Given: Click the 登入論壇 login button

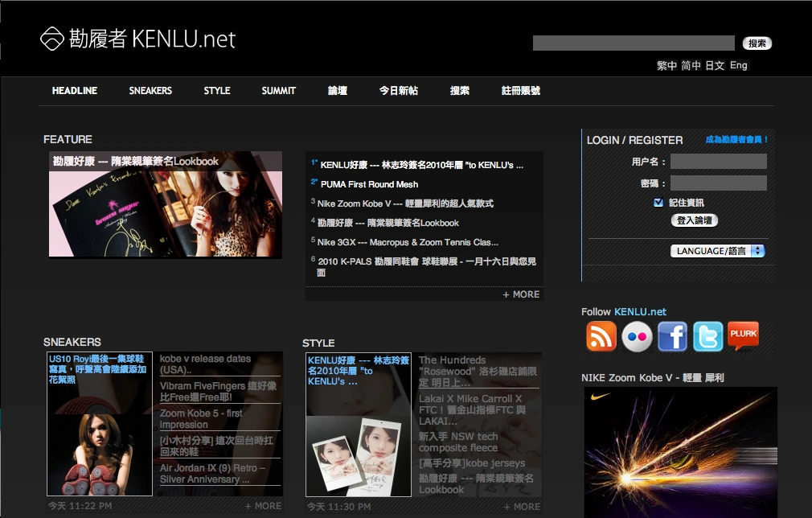Looking at the screenshot, I should (x=695, y=220).
